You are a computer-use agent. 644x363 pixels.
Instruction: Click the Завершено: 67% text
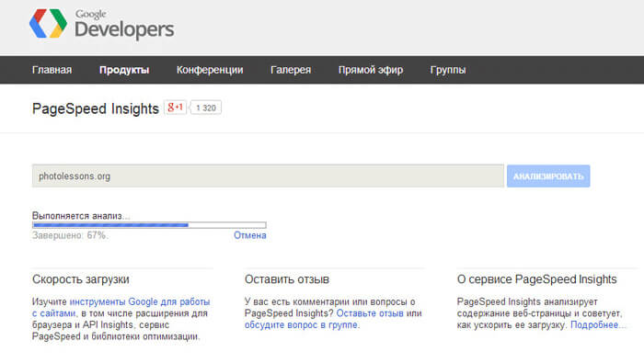coord(70,235)
